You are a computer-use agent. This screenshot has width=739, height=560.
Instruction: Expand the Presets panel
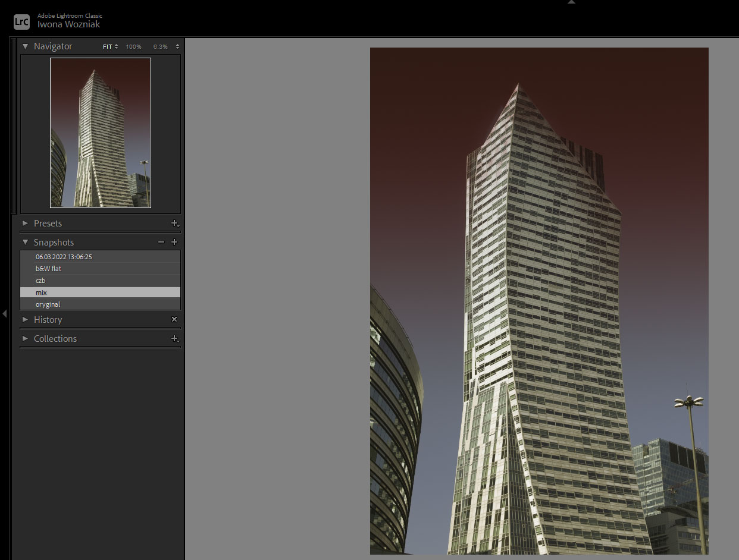tap(26, 224)
